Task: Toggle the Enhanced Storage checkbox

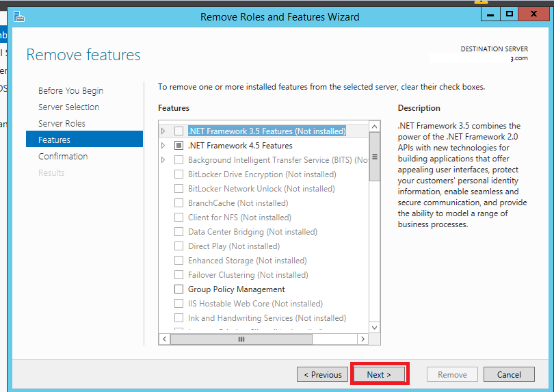Action: tap(179, 261)
